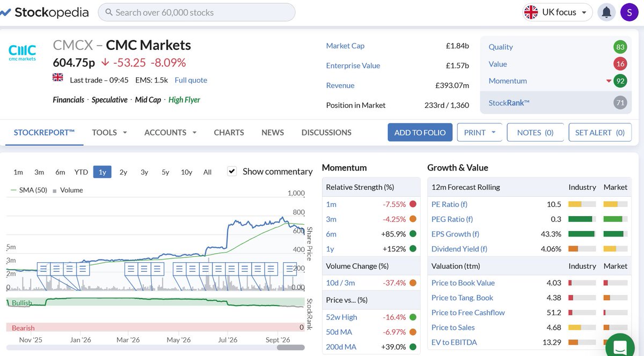Select the 3m chart range
The image size is (644, 356).
pos(39,172)
